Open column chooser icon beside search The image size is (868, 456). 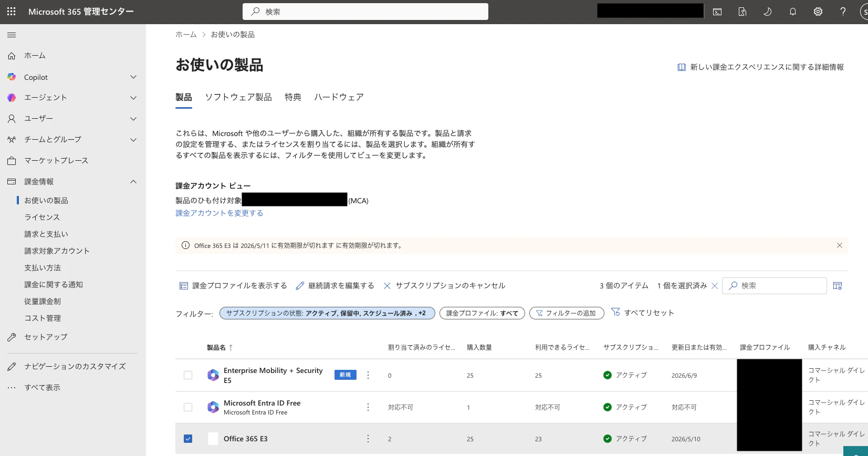[838, 286]
